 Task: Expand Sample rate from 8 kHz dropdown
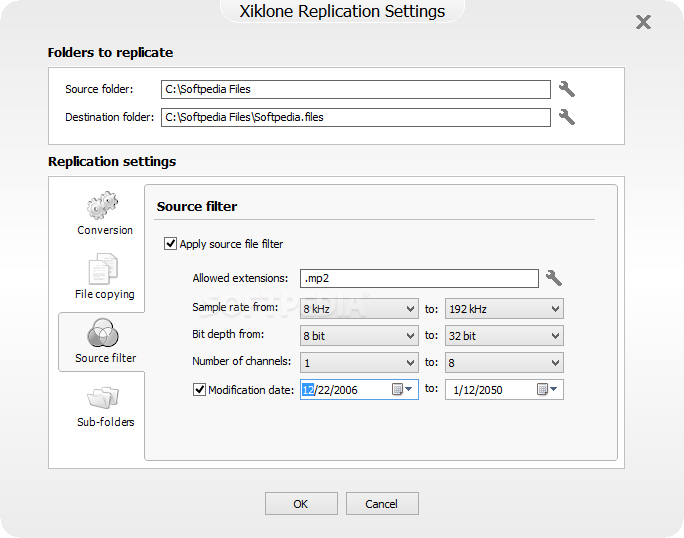coord(359,309)
